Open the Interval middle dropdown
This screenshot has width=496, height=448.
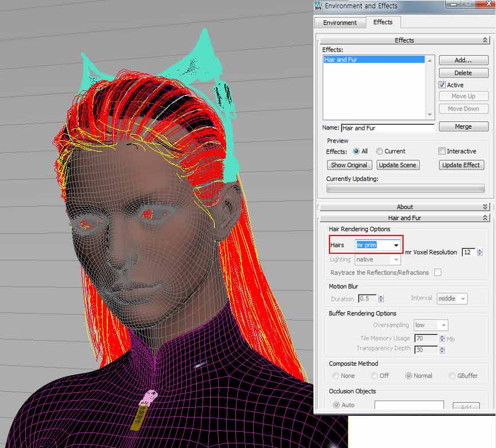pyautogui.click(x=452, y=299)
